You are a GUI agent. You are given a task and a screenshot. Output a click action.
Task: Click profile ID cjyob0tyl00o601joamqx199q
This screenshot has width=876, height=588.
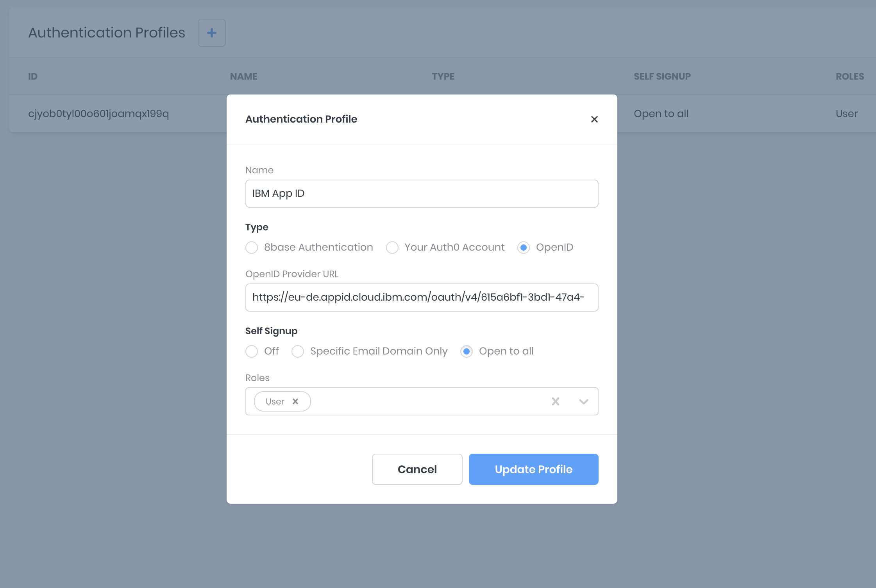coord(98,114)
